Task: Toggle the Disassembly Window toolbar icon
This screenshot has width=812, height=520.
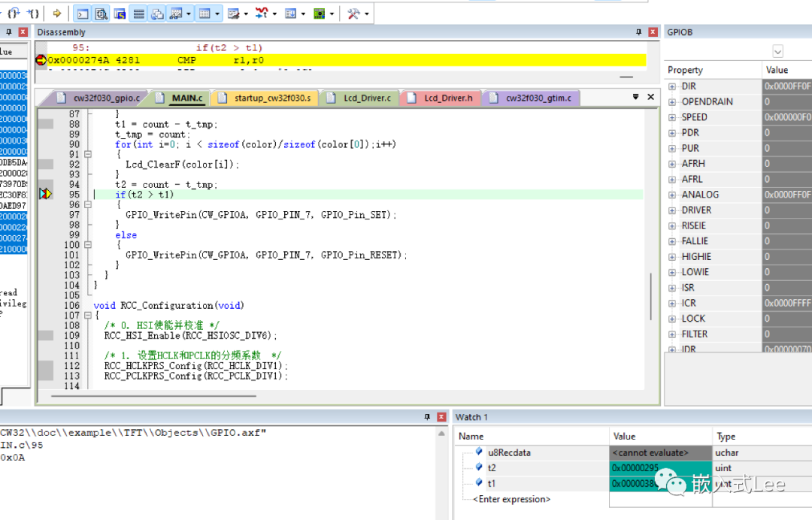Action: click(101, 13)
